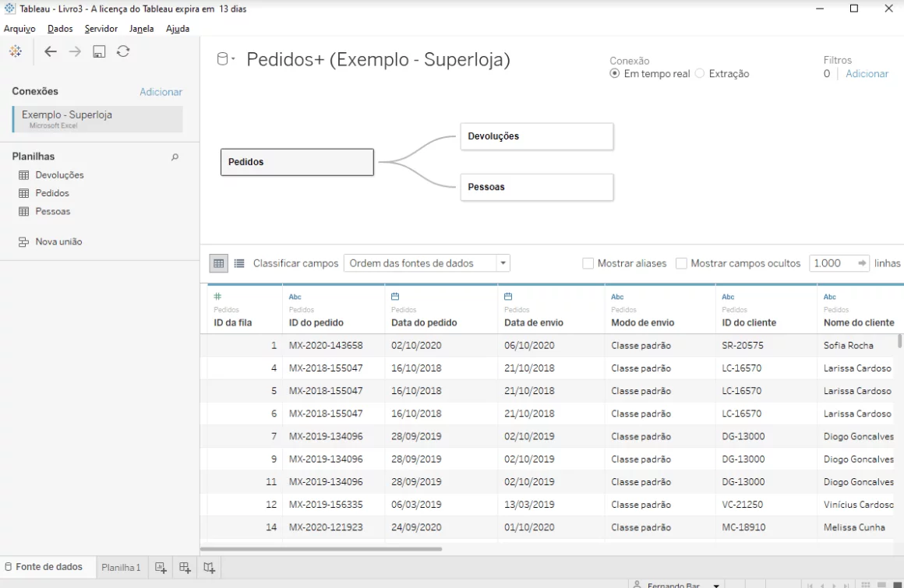Select Em tempo real connection radio

tap(615, 74)
